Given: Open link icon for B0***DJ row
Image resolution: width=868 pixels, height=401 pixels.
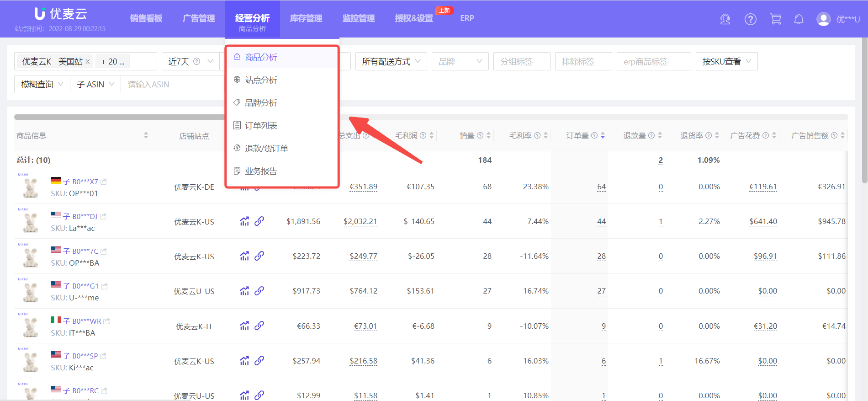Looking at the screenshot, I should (x=259, y=221).
